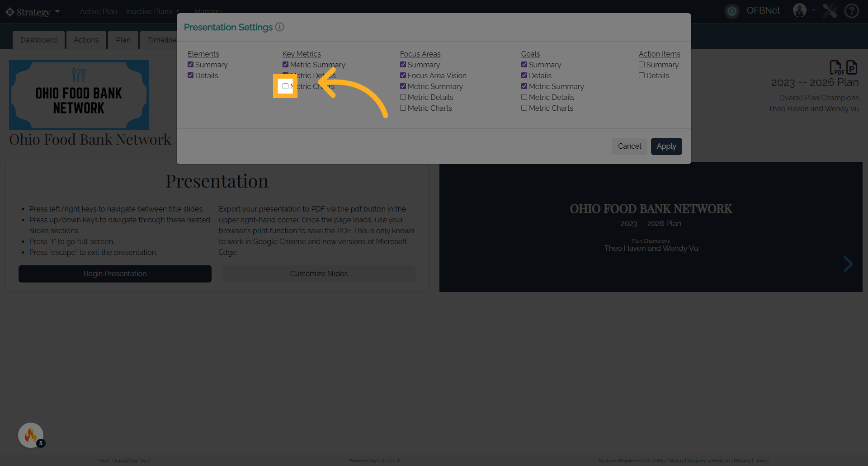The image size is (868, 466).
Task: Click the Focus Areas column heading
Action: click(x=420, y=54)
